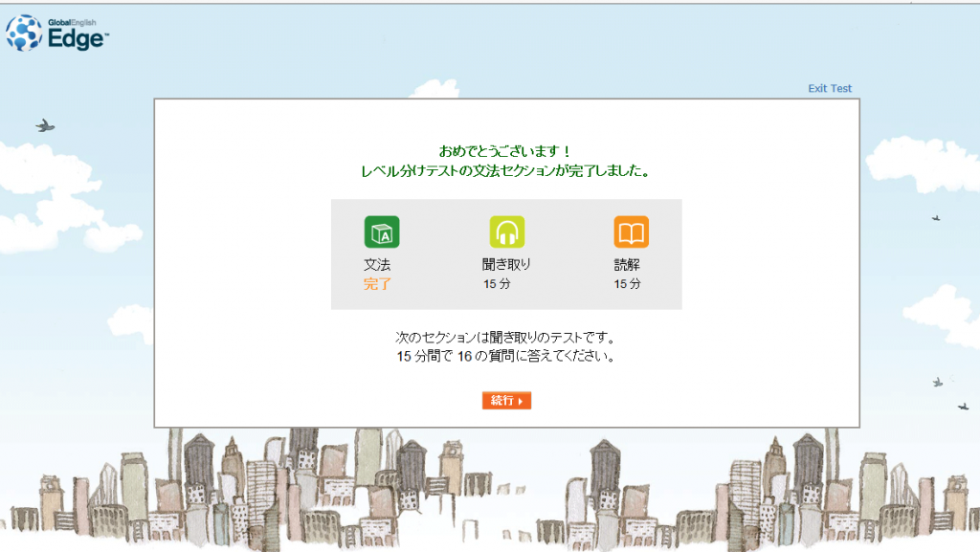
Task: Click the orange reading (読解) book icon
Action: tap(632, 232)
